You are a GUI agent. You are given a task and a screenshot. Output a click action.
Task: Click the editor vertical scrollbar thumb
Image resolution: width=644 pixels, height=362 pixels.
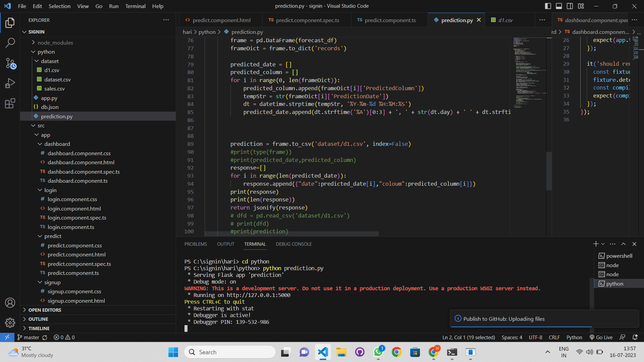[x=549, y=171]
